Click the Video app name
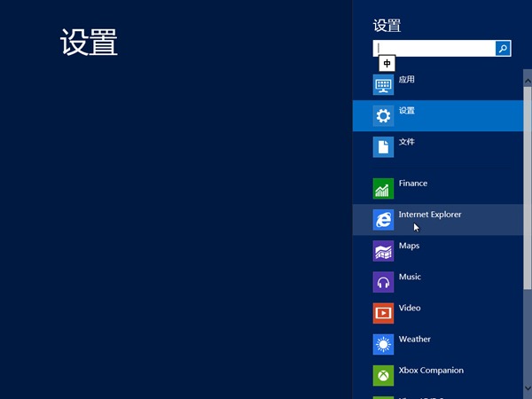 [x=410, y=308]
